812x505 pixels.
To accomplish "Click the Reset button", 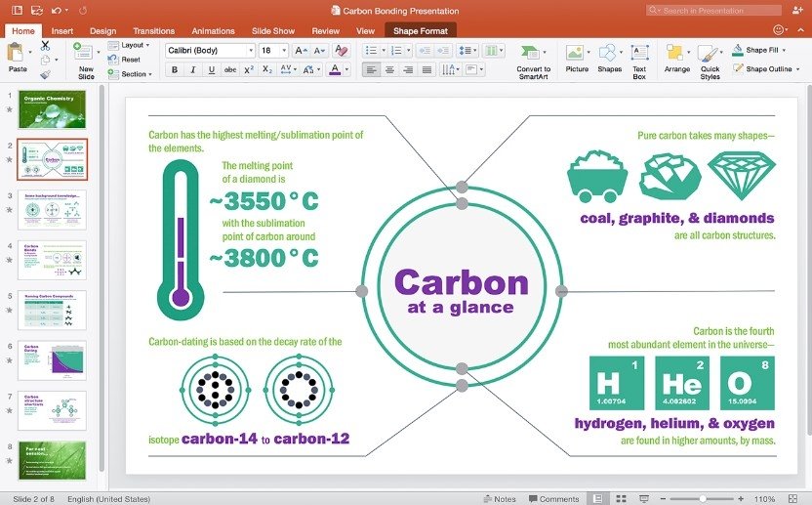I will coord(124,60).
